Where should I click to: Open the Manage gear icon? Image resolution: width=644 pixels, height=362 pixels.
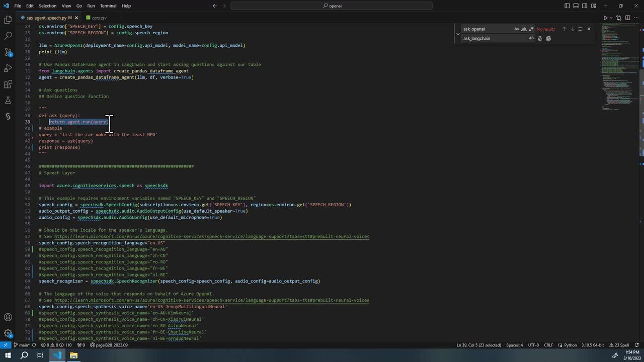8,333
